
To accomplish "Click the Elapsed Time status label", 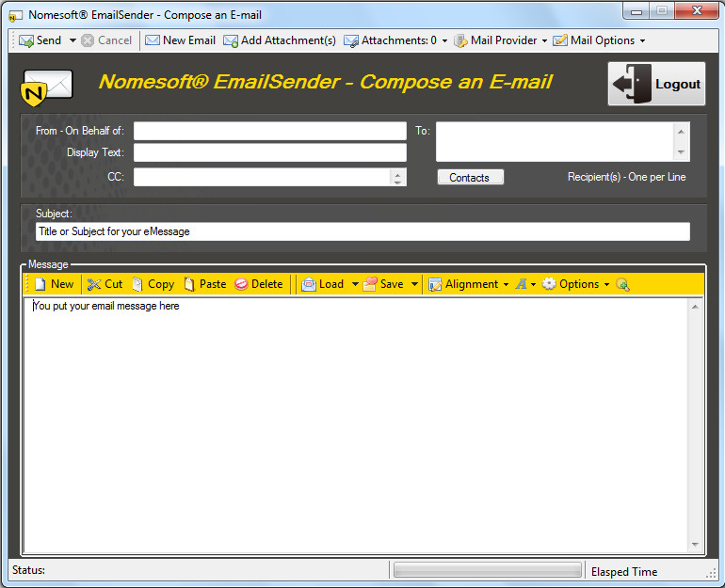I will coord(624,572).
